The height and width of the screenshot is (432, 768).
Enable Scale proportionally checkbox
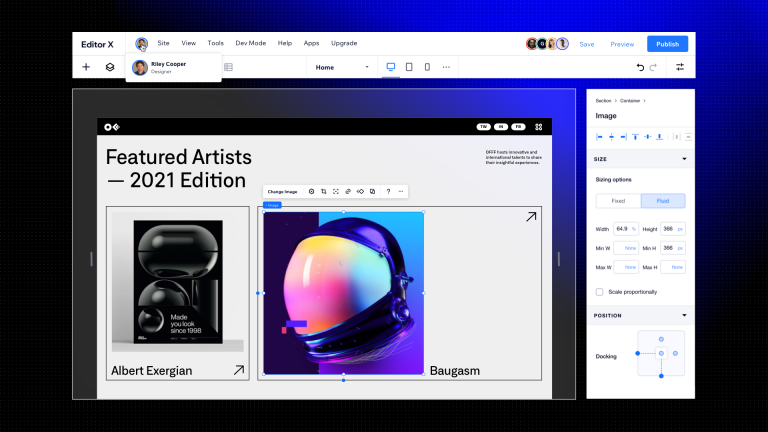click(x=600, y=292)
